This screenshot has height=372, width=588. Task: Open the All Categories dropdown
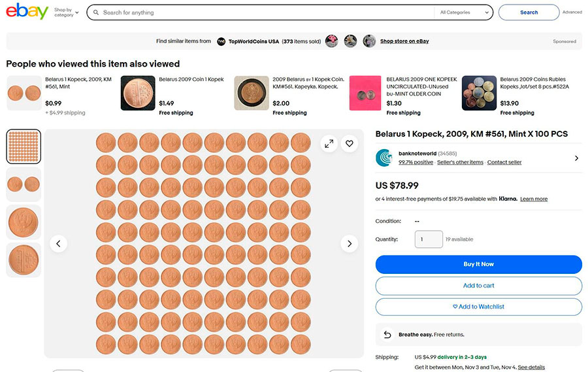[465, 12]
